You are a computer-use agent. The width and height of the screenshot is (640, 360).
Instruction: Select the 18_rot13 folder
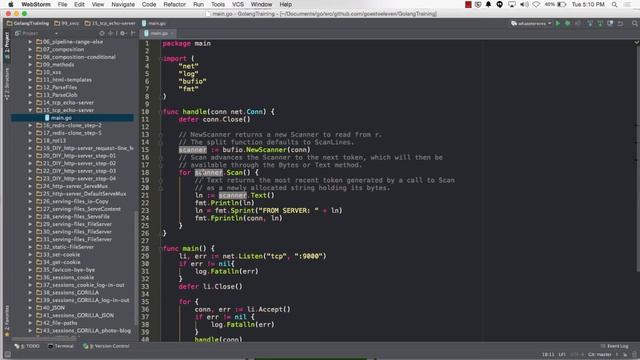(51, 140)
